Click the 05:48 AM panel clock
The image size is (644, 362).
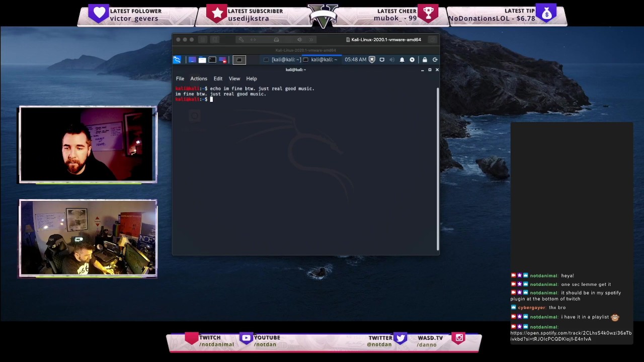point(355,60)
